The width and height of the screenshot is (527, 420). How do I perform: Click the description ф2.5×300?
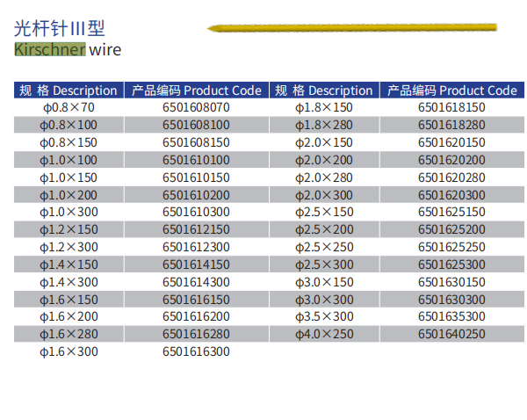point(324,264)
